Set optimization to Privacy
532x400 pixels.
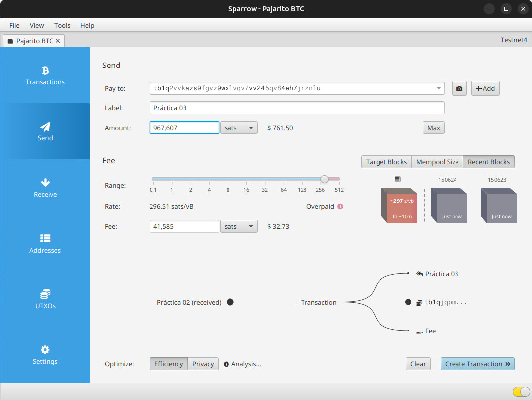203,364
